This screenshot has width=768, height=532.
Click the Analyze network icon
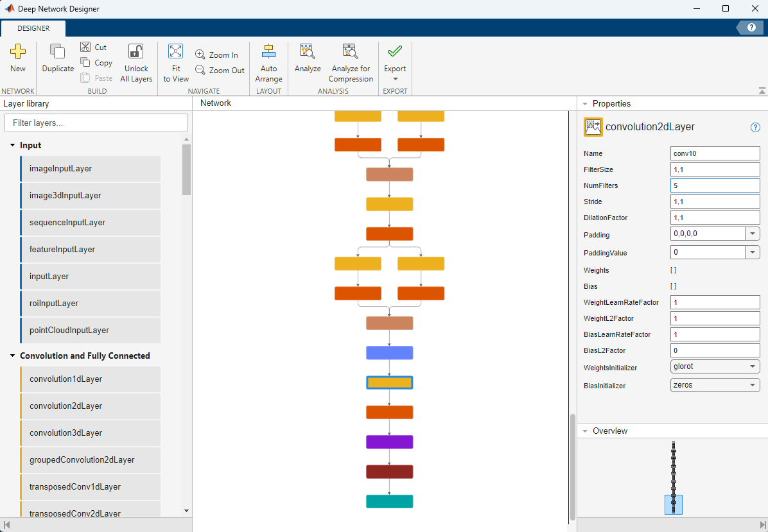(308, 52)
